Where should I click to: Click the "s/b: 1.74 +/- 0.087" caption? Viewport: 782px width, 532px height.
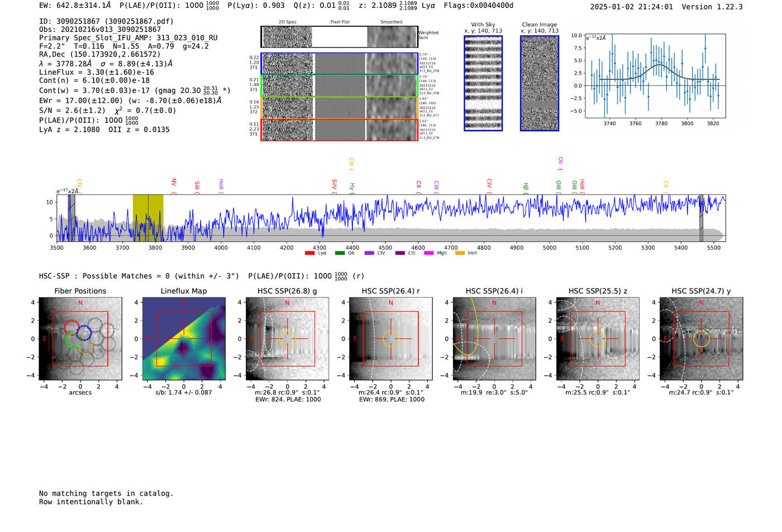coord(184,392)
